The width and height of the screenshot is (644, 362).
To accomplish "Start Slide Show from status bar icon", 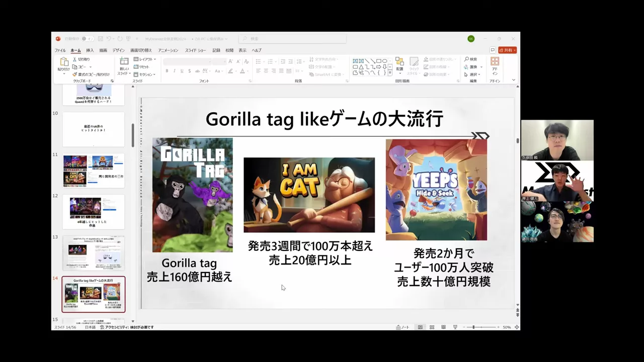I will (x=455, y=327).
